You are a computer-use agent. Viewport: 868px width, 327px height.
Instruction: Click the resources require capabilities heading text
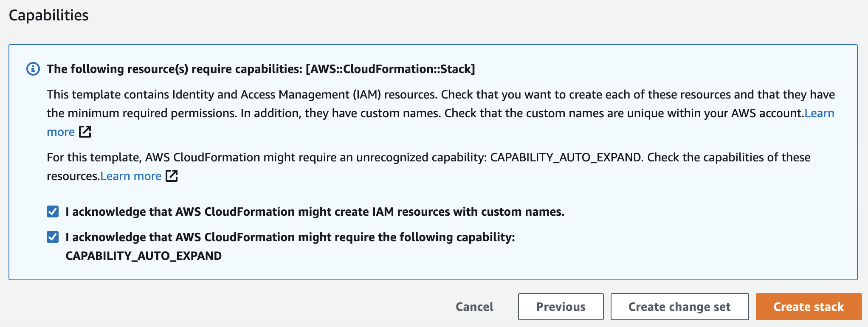pyautogui.click(x=261, y=69)
